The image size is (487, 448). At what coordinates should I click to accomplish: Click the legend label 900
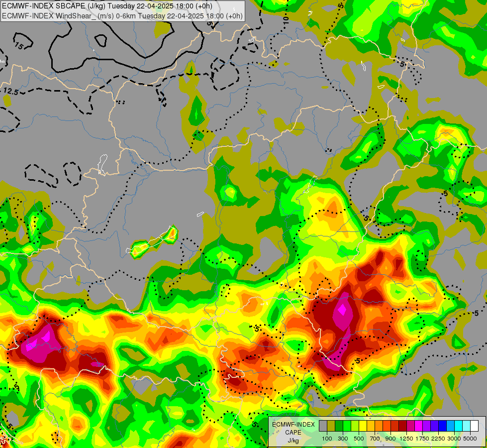pos(390,439)
